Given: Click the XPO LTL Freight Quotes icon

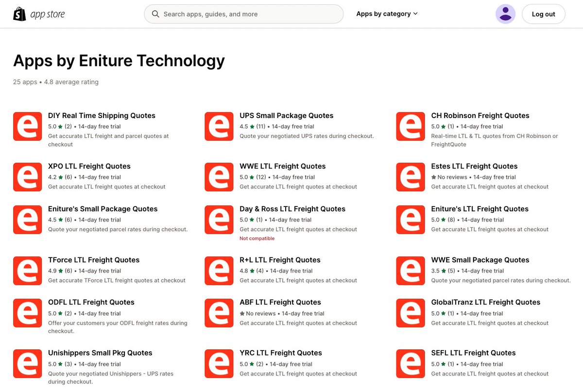Looking at the screenshot, I should tap(28, 177).
